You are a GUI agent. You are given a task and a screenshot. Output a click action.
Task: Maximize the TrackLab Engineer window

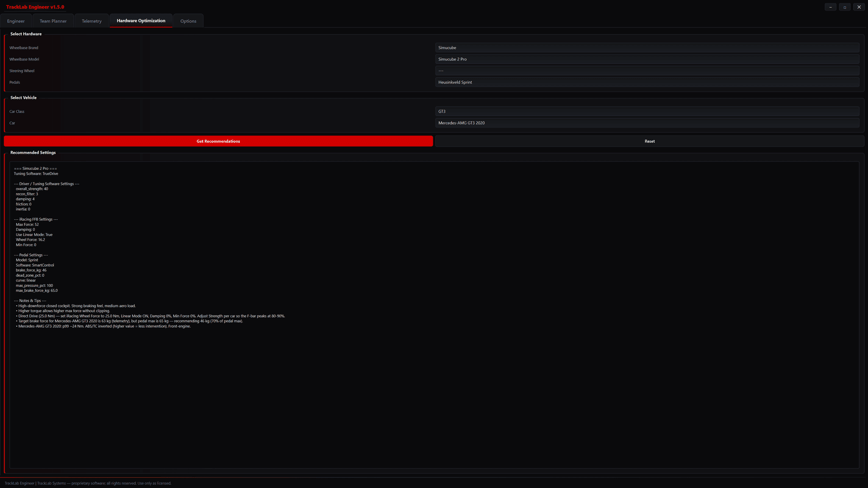(845, 7)
